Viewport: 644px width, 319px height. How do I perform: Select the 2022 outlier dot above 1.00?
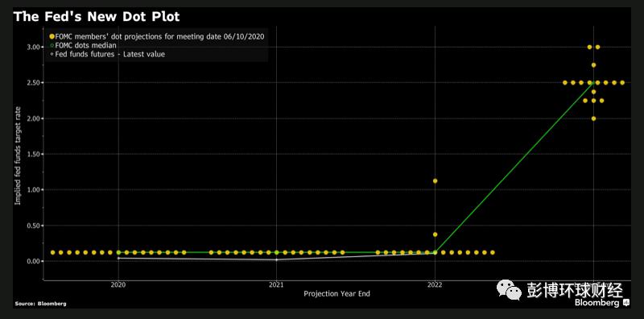(x=435, y=181)
